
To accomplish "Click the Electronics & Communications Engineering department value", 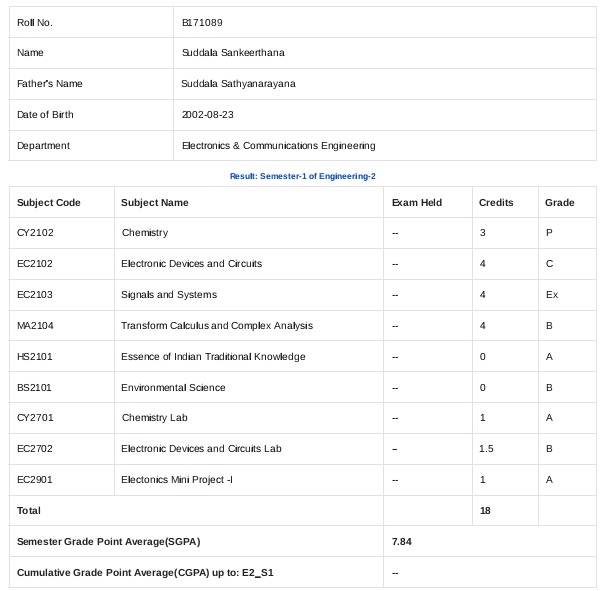I will click(278, 145).
